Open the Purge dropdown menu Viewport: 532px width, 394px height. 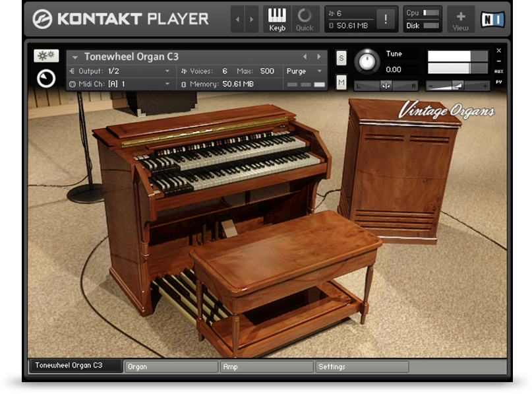pyautogui.click(x=304, y=71)
